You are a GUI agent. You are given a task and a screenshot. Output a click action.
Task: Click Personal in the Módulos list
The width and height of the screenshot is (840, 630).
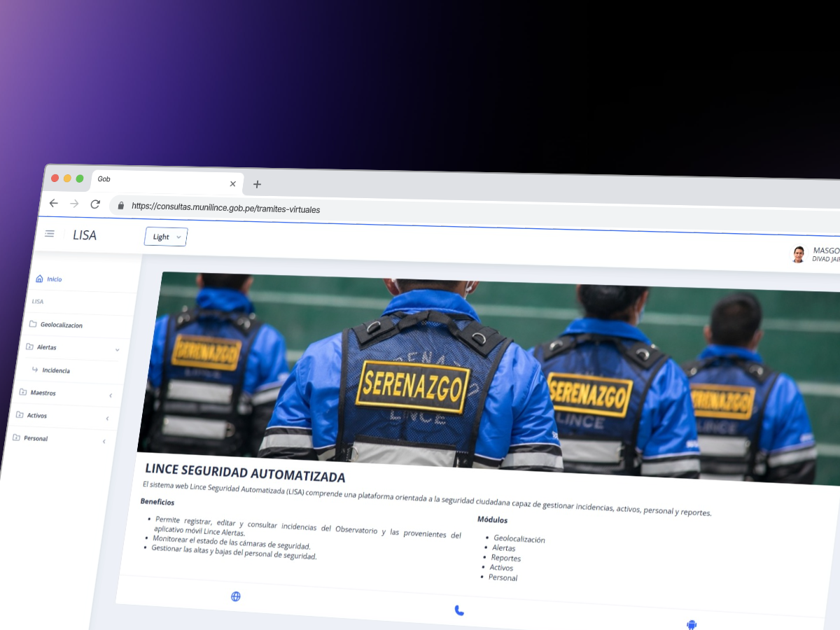[503, 577]
